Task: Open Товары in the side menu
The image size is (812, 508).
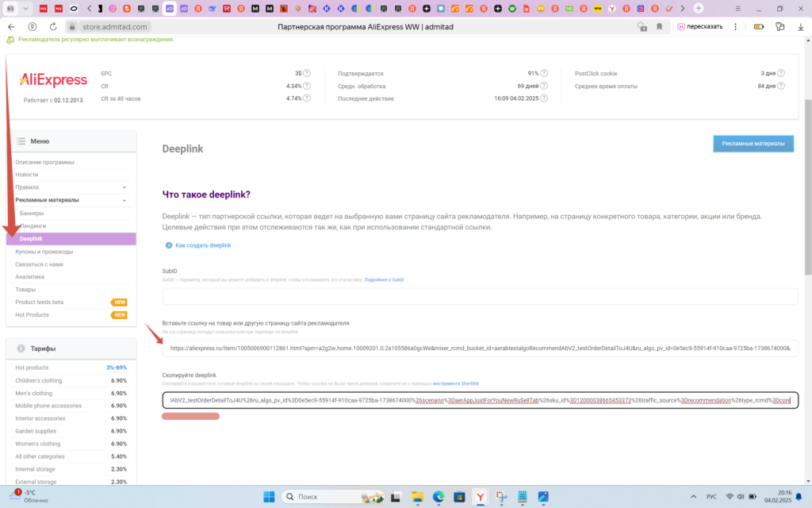Action: (25, 289)
